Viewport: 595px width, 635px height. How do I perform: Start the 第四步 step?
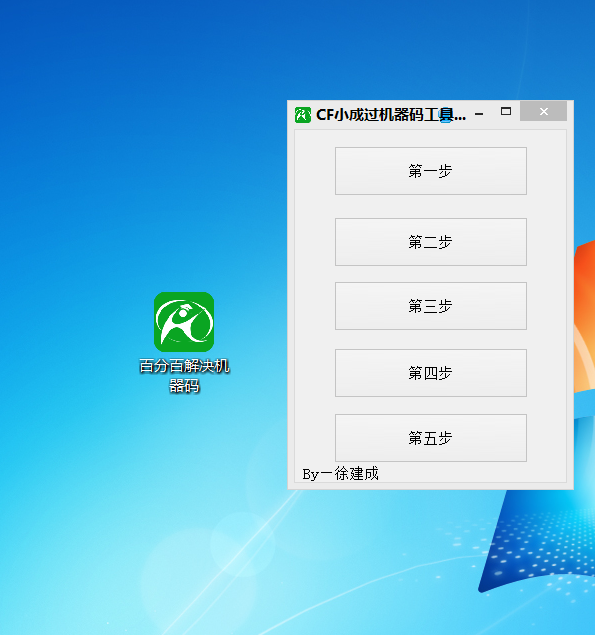tap(431, 373)
